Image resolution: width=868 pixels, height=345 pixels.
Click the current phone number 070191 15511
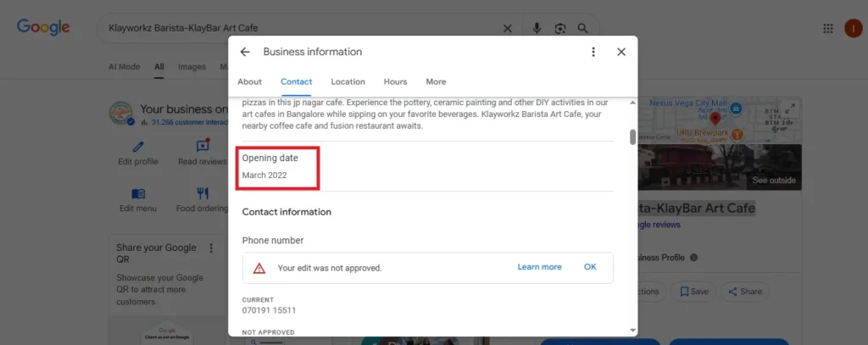click(269, 310)
